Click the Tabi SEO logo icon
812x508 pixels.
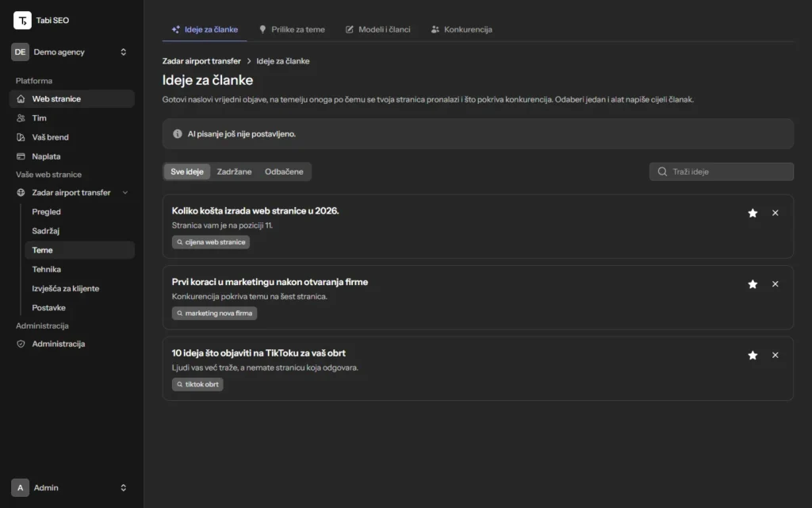tap(22, 20)
